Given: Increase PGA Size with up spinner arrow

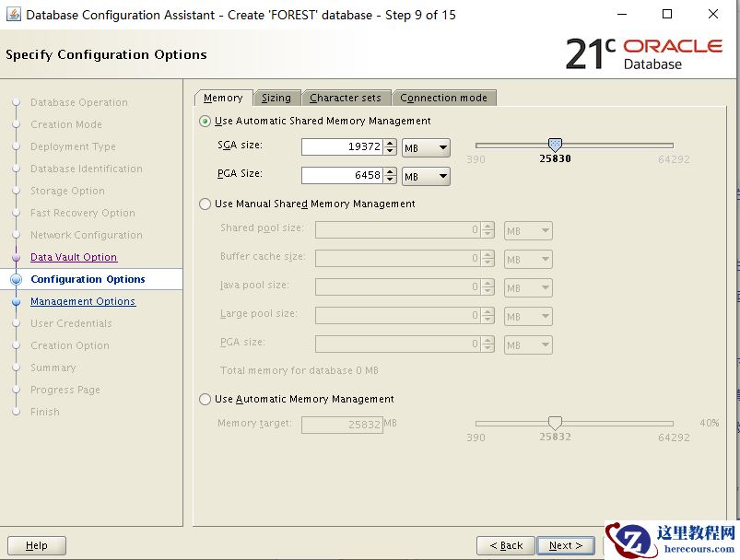Looking at the screenshot, I should coord(390,171).
